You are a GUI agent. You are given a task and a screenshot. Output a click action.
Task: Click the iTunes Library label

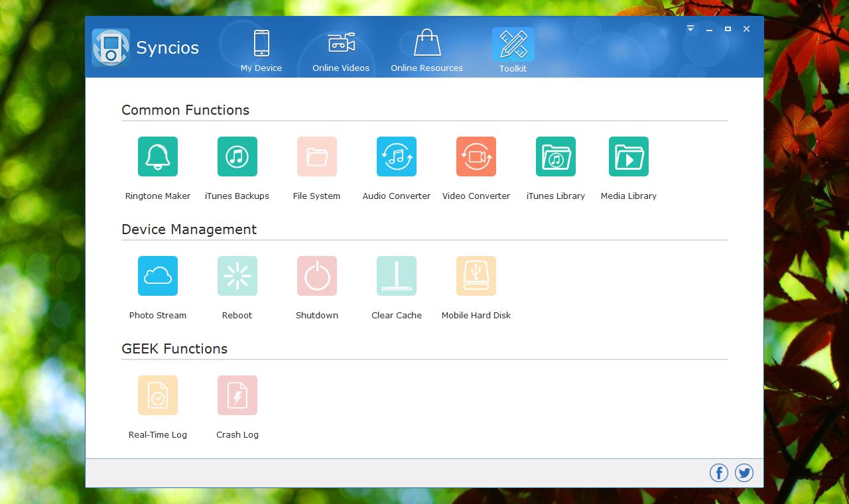556,196
